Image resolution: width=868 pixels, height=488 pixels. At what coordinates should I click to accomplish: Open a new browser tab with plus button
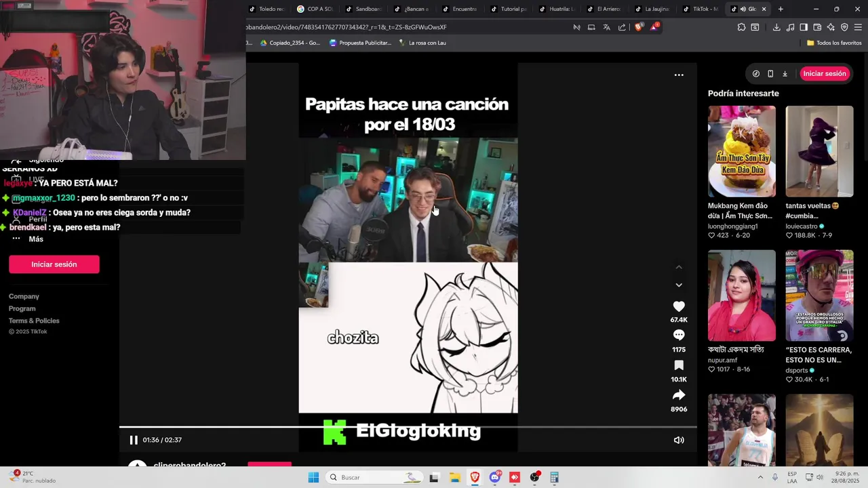pyautogui.click(x=781, y=9)
